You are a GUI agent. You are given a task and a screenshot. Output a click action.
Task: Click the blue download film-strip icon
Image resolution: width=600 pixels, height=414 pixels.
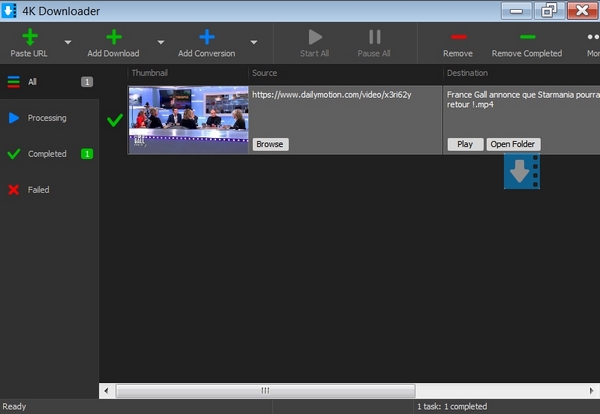pyautogui.click(x=522, y=171)
